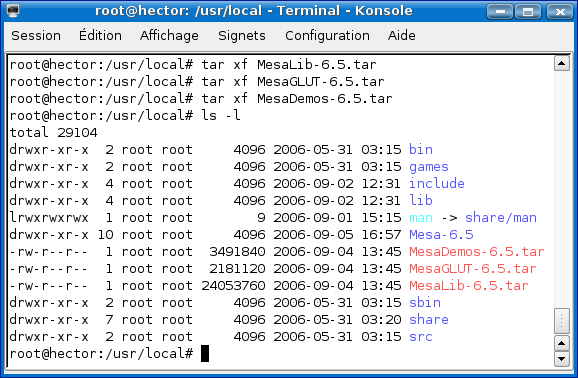Viewport: 578px width, 378px height.
Task: Maximize the Konsole window
Action: [x=528, y=11]
